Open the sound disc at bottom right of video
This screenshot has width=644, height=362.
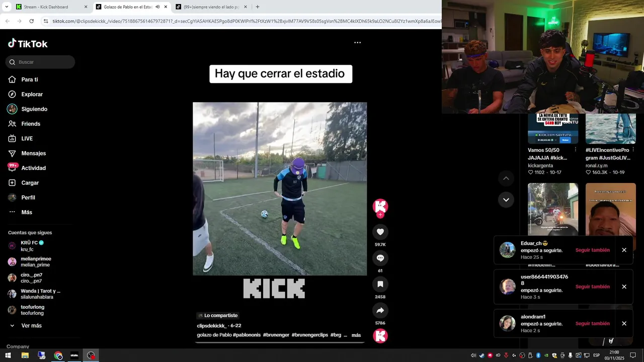pos(380,336)
